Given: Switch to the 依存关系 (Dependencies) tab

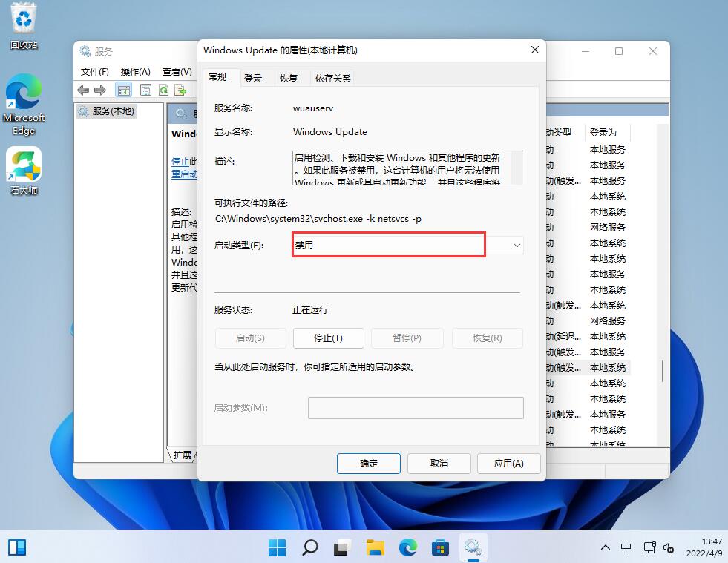Looking at the screenshot, I should click(x=332, y=77).
